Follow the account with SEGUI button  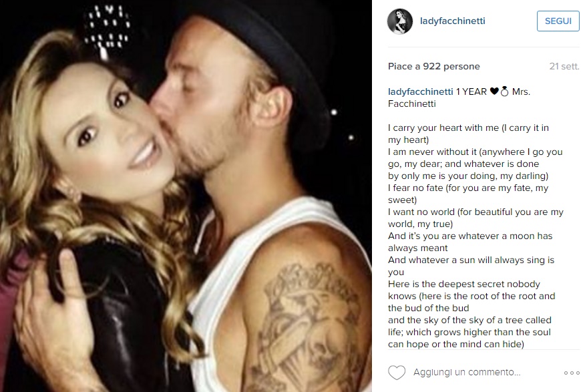(x=558, y=21)
